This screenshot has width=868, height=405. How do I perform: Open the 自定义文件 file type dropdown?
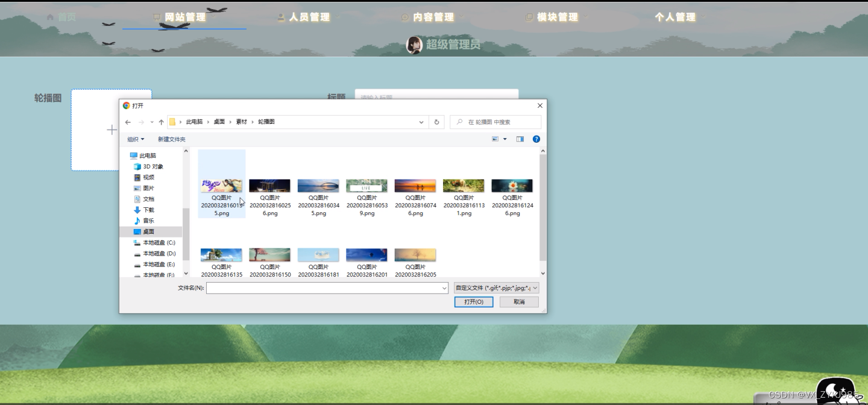[497, 288]
